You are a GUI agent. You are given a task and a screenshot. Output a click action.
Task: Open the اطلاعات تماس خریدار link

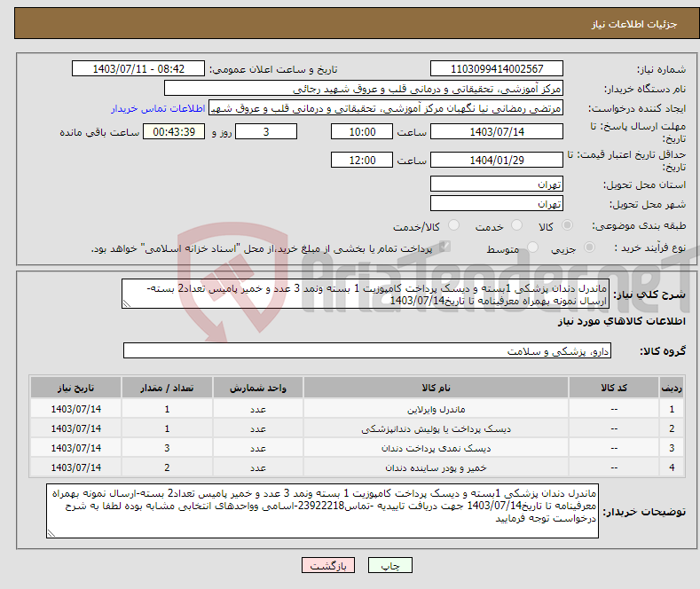(x=158, y=108)
